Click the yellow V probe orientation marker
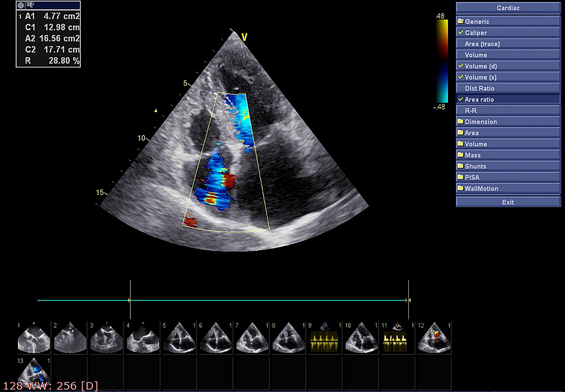565x392 pixels. coord(244,37)
